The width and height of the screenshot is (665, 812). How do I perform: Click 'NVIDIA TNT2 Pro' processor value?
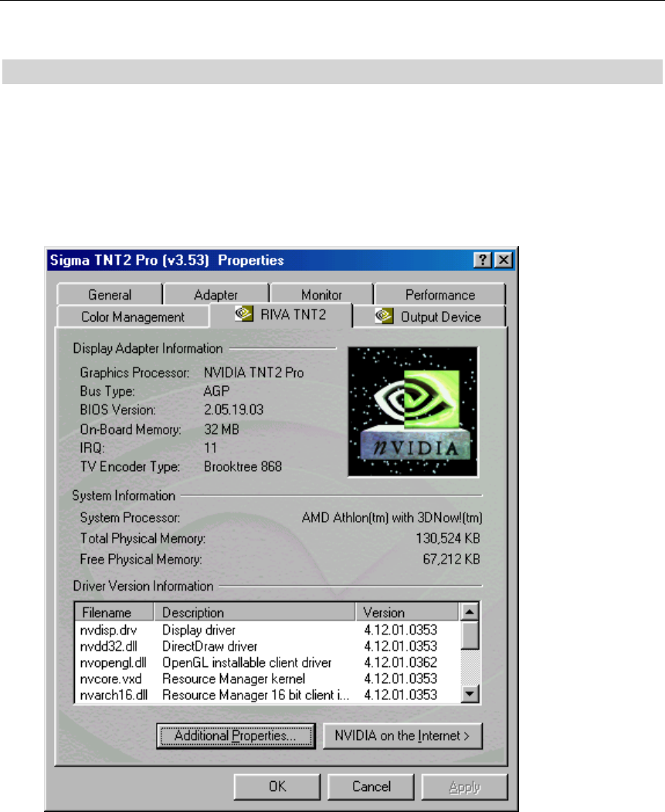253,372
